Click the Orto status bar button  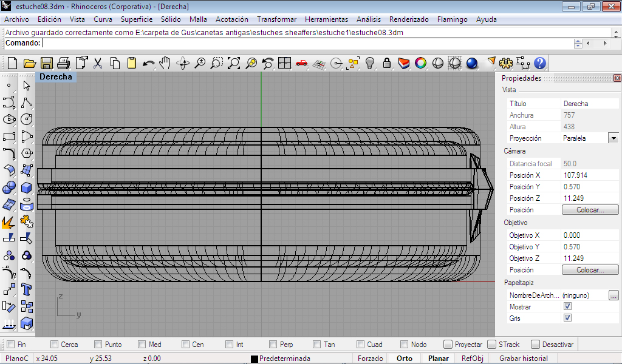point(404,359)
